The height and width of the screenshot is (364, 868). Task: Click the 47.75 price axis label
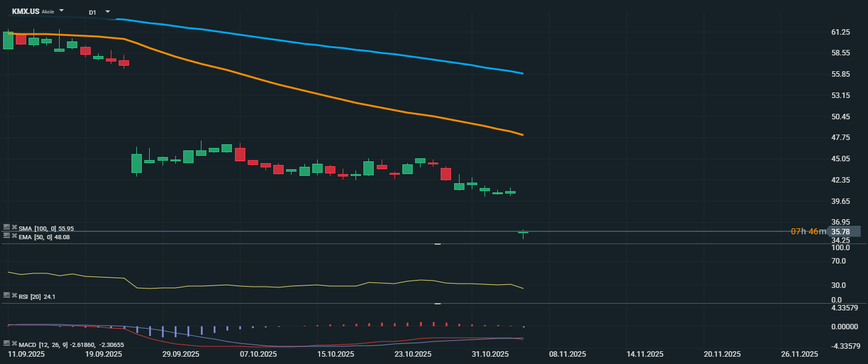841,138
